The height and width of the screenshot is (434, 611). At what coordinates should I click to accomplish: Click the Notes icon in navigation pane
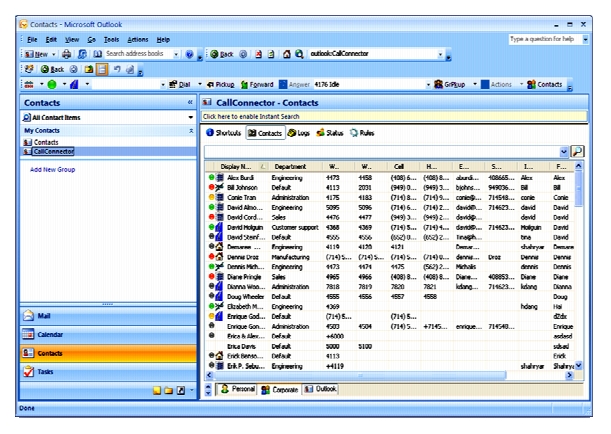(157, 390)
